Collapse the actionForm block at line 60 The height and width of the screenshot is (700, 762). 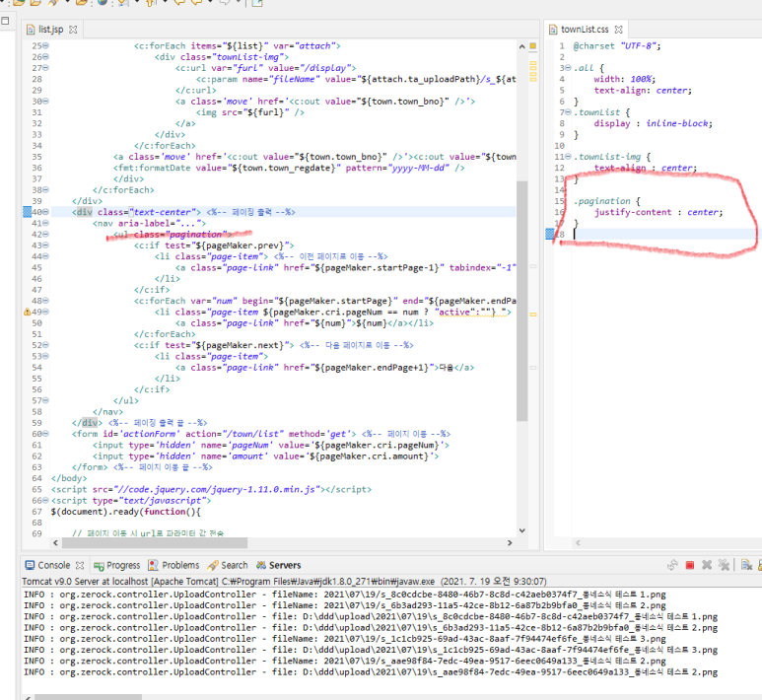(x=45, y=434)
